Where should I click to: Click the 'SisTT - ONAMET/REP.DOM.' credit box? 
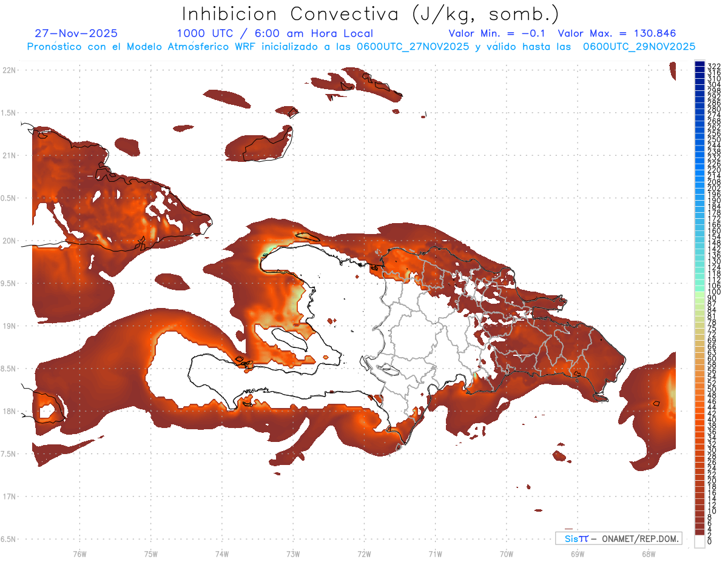[x=619, y=538]
